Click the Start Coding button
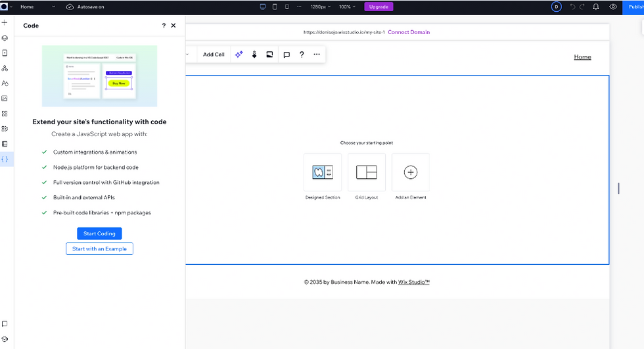The height and width of the screenshot is (349, 644). (x=99, y=233)
